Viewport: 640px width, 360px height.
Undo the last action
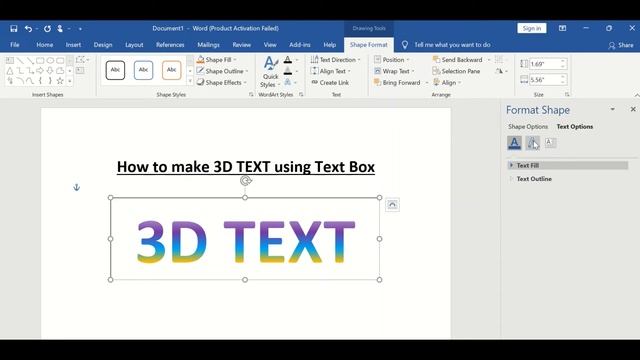click(x=28, y=29)
